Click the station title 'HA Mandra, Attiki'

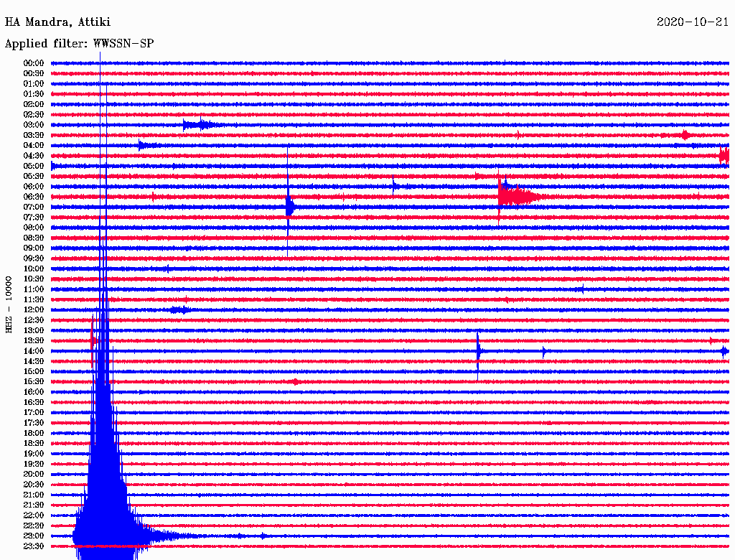point(57,22)
